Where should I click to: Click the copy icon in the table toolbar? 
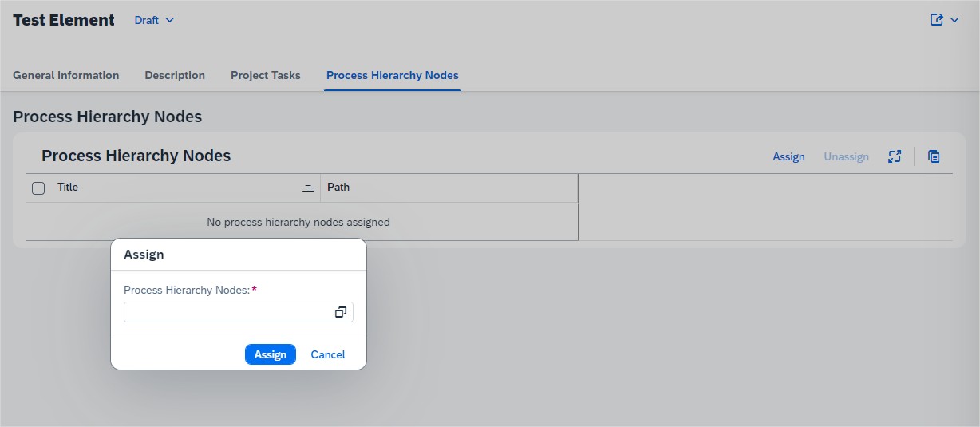(934, 156)
